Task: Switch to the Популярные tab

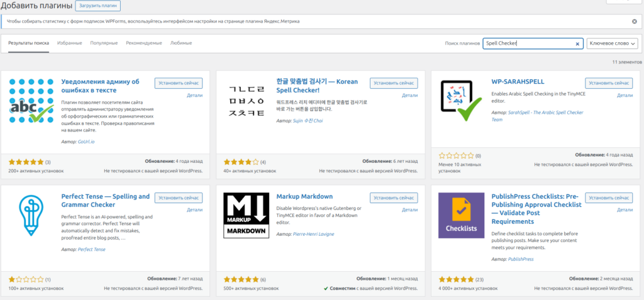Action: (x=104, y=43)
